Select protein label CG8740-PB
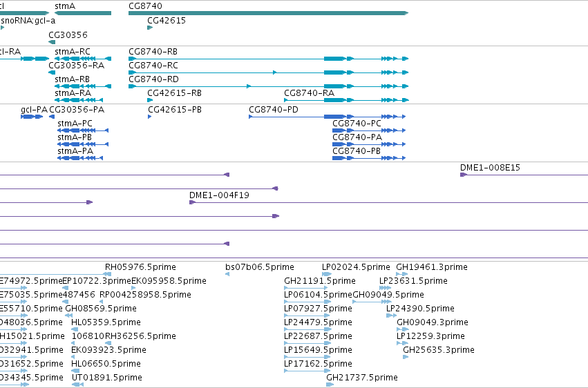The height and width of the screenshot is (388, 588). tap(357, 151)
